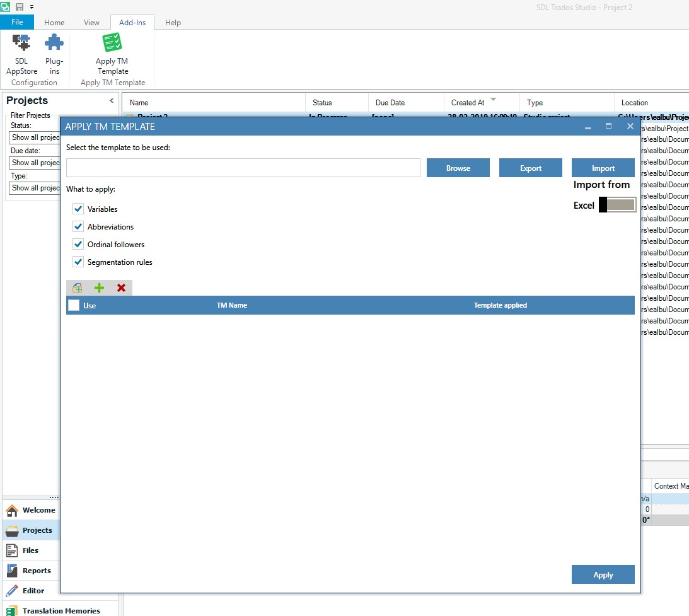The image size is (689, 616).
Task: Uncheck the Variables checkbox
Action: click(x=78, y=209)
